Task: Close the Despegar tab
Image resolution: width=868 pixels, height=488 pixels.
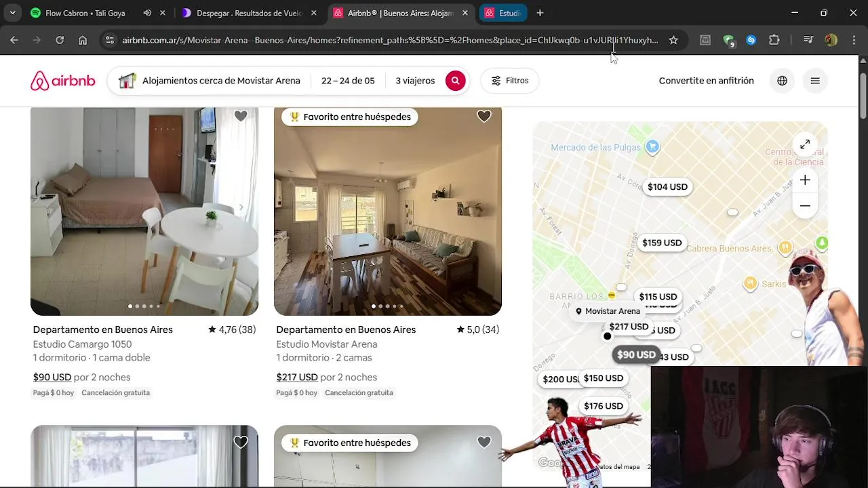Action: 313,13
